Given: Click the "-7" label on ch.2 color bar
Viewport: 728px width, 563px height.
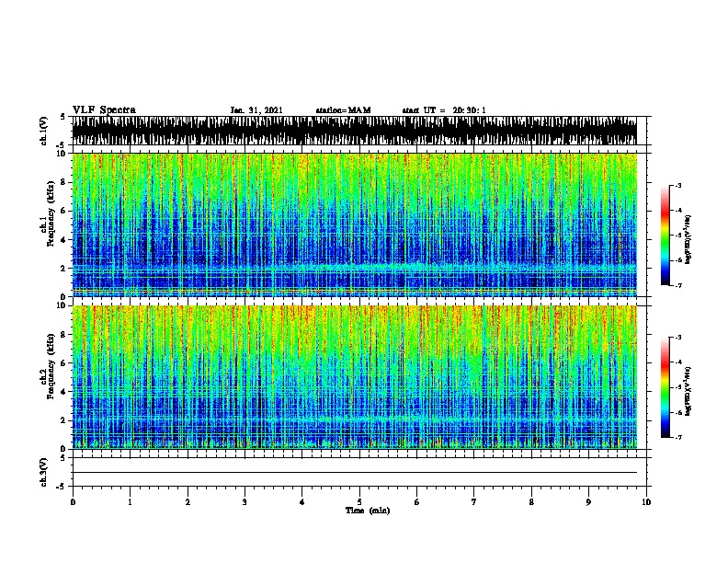Looking at the screenshot, I should [678, 437].
